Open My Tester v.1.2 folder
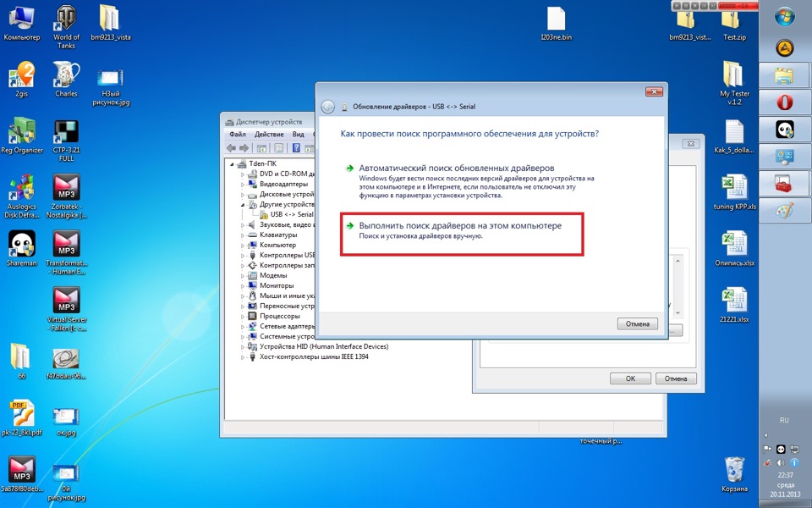The width and height of the screenshot is (812, 508). tap(734, 83)
